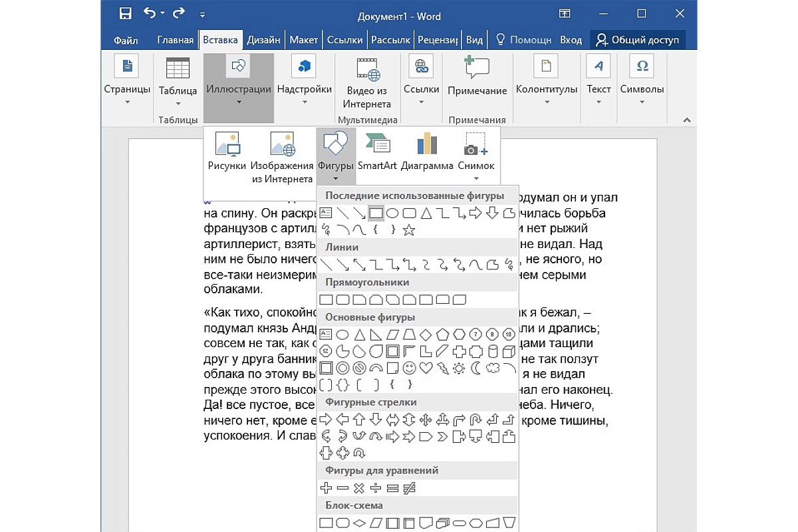This screenshot has height=532, width=798.
Task: Open Customize Quick Access Toolbar arrow
Action: (x=203, y=15)
